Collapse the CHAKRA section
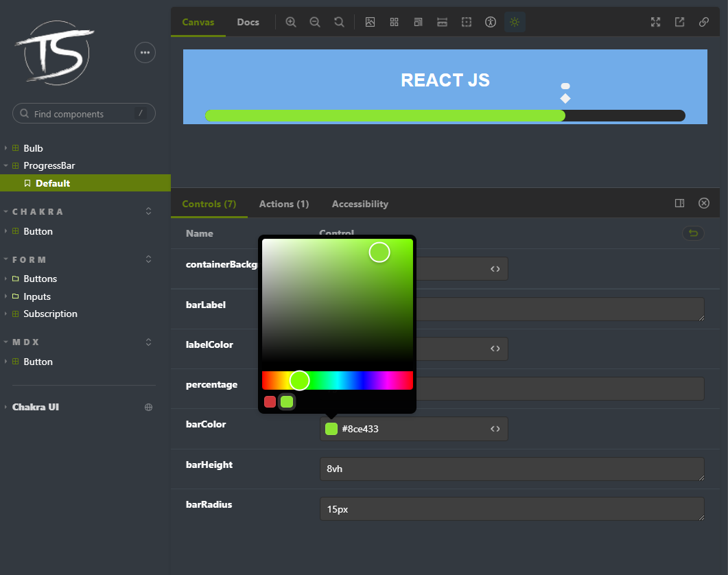This screenshot has width=728, height=575. point(37,211)
